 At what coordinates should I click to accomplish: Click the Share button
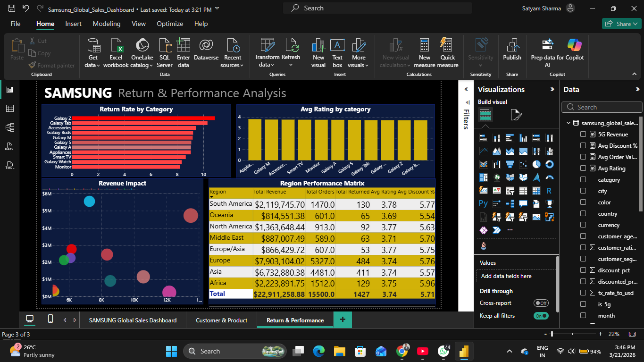[621, 24]
